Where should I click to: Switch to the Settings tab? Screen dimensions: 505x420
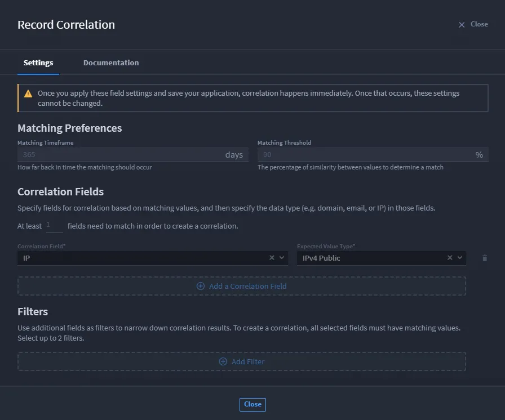(38, 62)
